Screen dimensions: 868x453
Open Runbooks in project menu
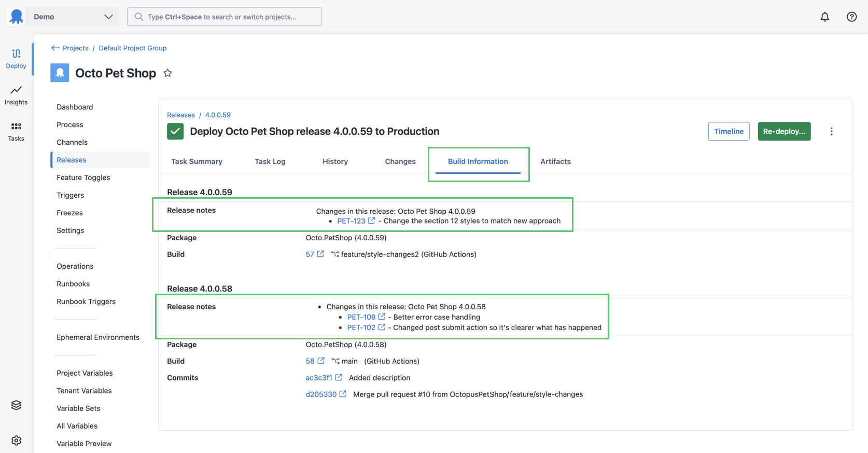coord(73,284)
